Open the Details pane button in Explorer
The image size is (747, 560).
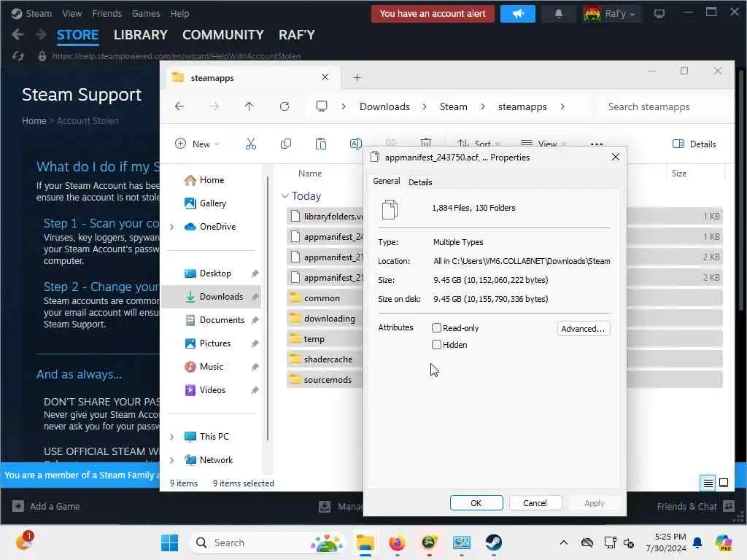(x=694, y=144)
